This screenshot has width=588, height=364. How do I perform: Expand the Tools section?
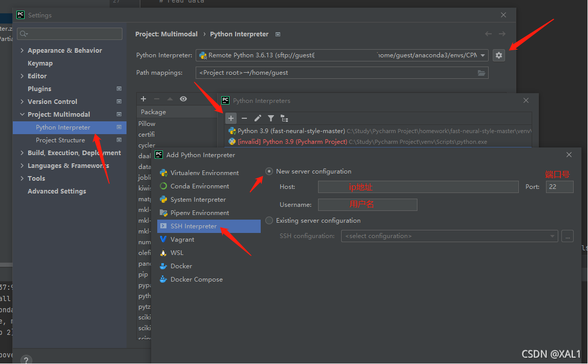(x=22, y=179)
